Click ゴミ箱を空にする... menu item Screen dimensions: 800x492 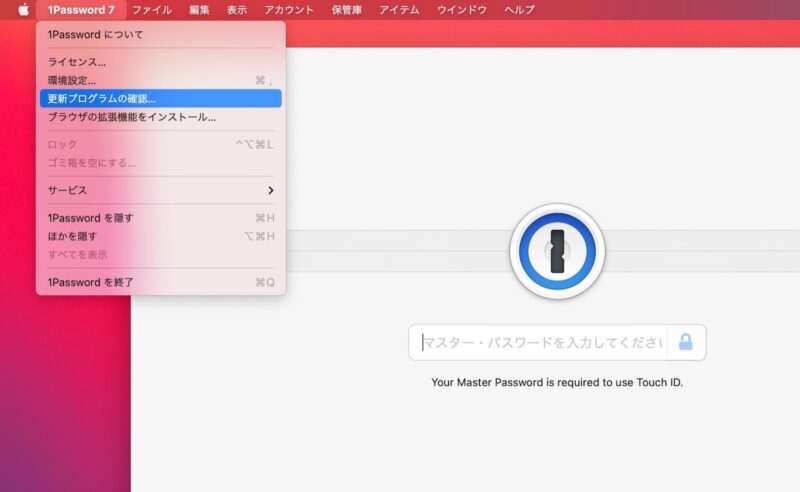[x=160, y=163]
